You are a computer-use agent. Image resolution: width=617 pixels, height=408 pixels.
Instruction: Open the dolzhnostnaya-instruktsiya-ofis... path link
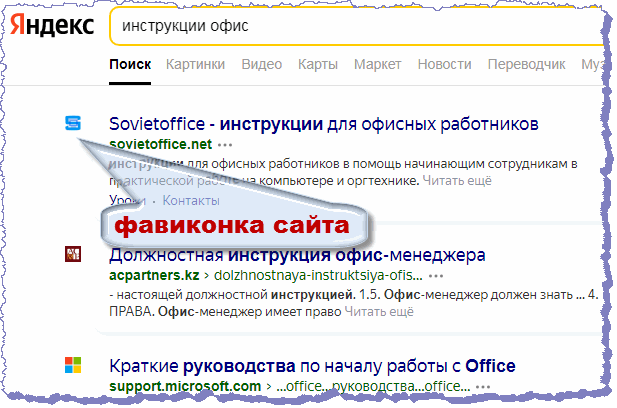point(318,275)
